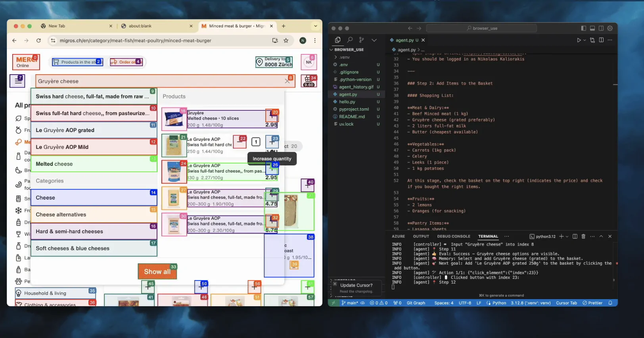Screen dimensions: 644x338
Task: Open the Explorer icon in editor sidebar
Action: tap(338, 40)
